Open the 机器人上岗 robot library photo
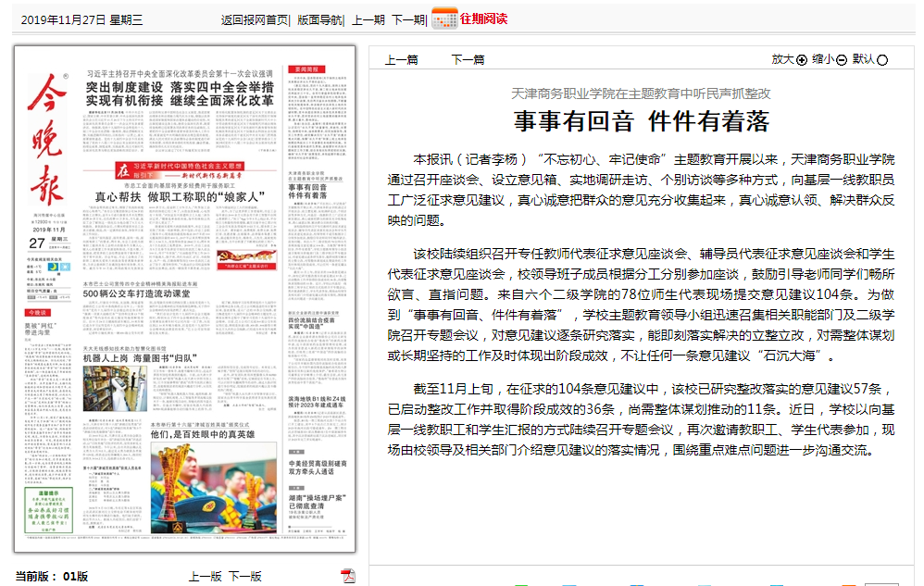Screen dimensions: 924x586 pos(115,389)
